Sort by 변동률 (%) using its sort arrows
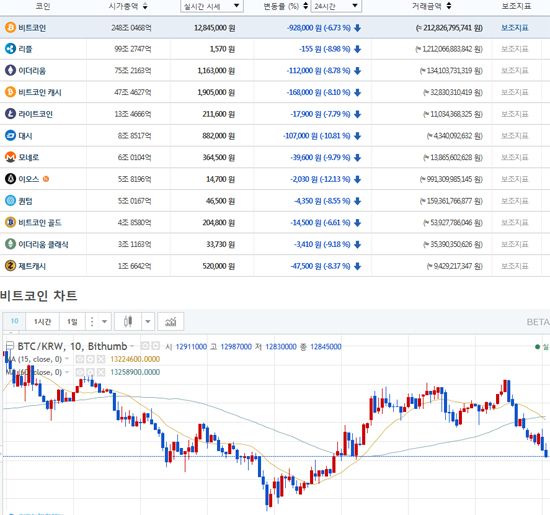Image resolution: width=550 pixels, height=515 pixels. point(306,6)
